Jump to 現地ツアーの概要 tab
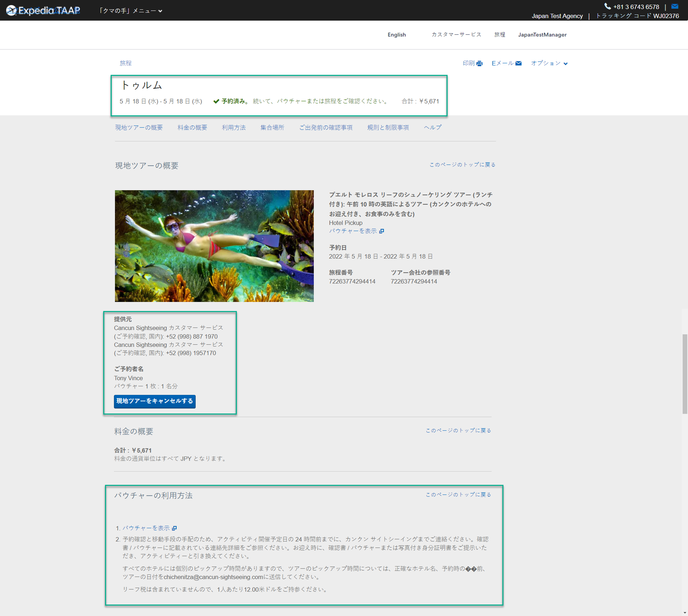 click(139, 127)
